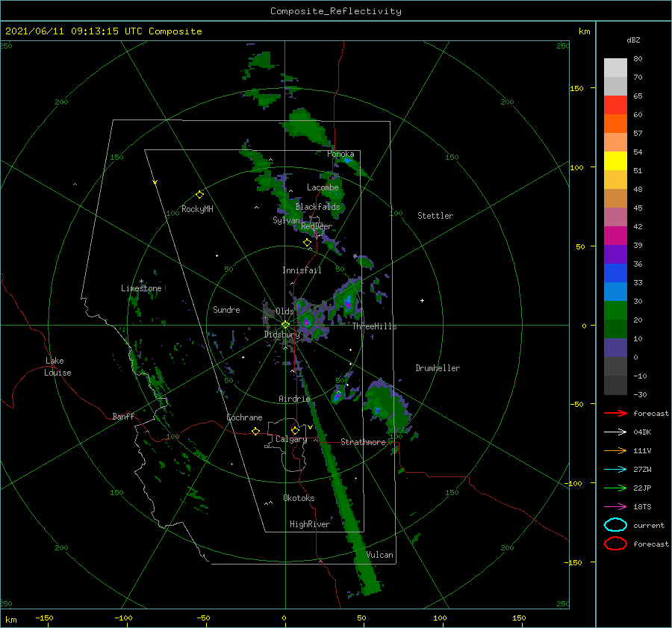The width and height of the screenshot is (672, 628).
Task: Click the large green echo north of Ponoka
Action: [308, 127]
